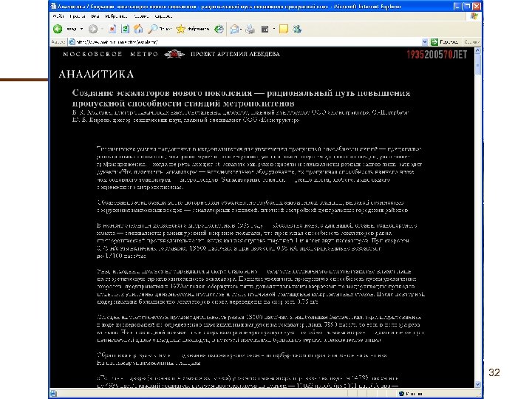Open the Messenger people icon
Screen dimensions: 532x399
297,29
